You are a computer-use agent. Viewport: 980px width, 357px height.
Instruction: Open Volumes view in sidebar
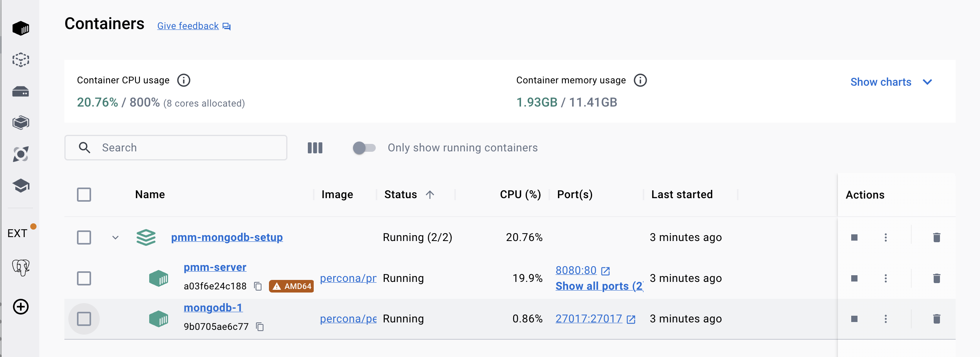(21, 91)
